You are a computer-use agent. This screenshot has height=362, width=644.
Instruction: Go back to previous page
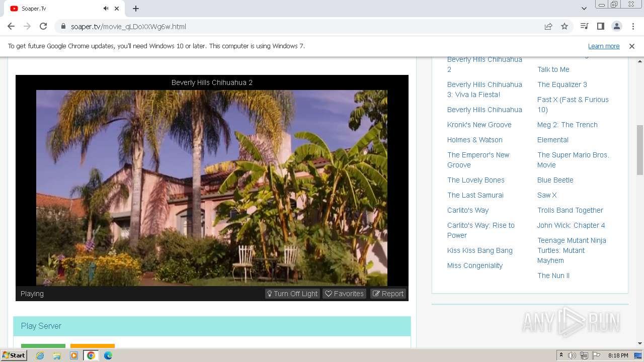pyautogui.click(x=11, y=27)
